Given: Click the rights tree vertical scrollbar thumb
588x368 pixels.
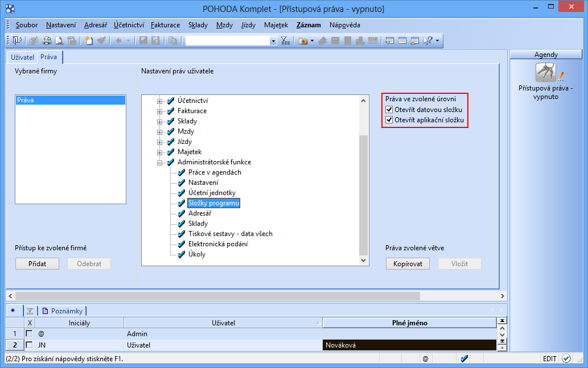Looking at the screenshot, I should 363,195.
